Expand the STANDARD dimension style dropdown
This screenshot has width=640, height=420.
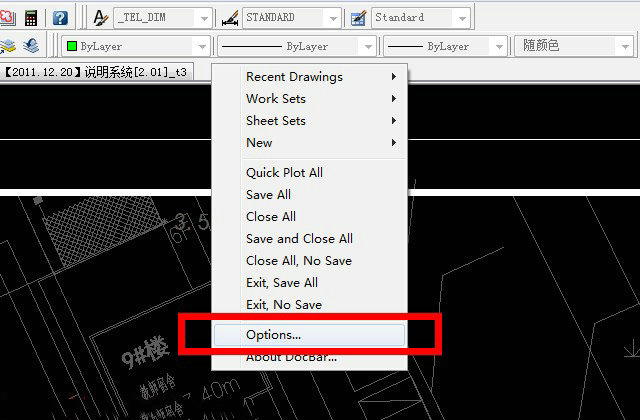click(333, 18)
